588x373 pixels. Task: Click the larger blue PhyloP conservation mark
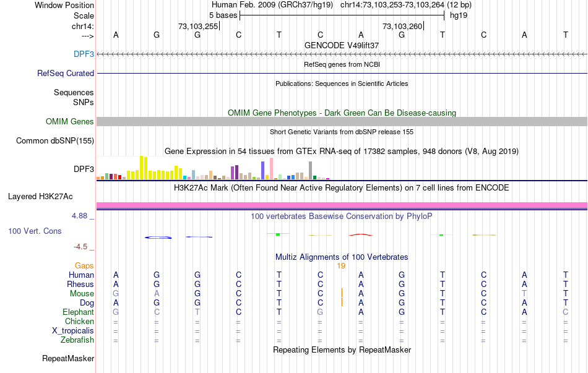pyautogui.click(x=158, y=238)
